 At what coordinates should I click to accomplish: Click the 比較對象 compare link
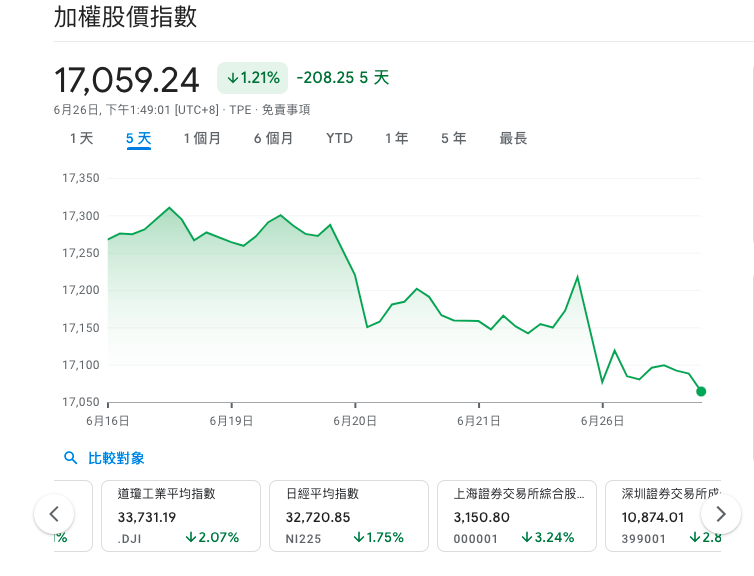(116, 458)
